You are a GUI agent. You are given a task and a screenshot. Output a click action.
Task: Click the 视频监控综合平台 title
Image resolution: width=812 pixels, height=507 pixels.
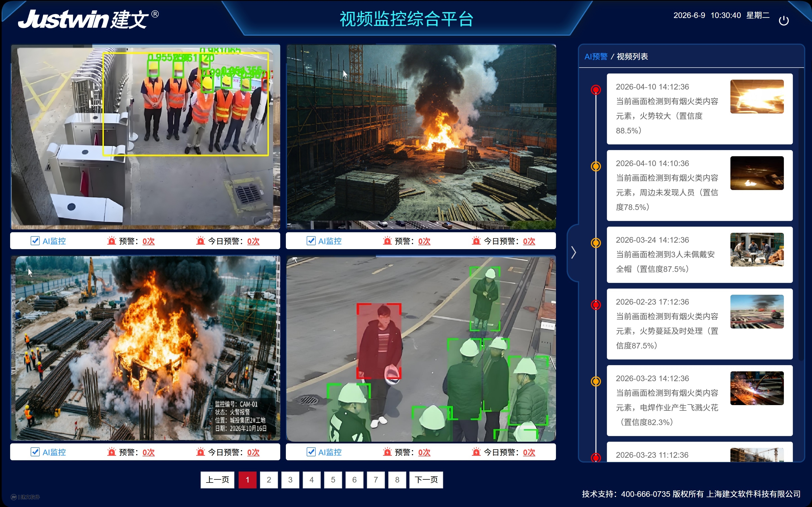[406, 19]
